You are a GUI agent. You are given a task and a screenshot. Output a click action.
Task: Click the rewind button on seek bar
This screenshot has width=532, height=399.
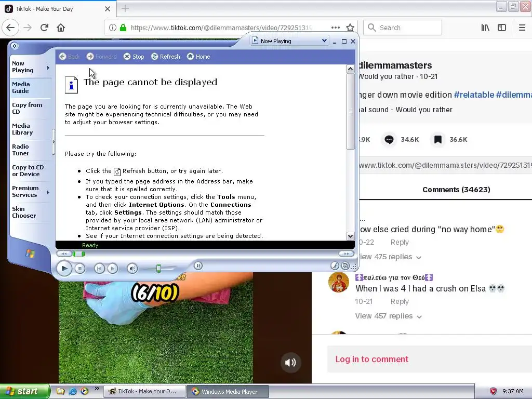[64, 254]
